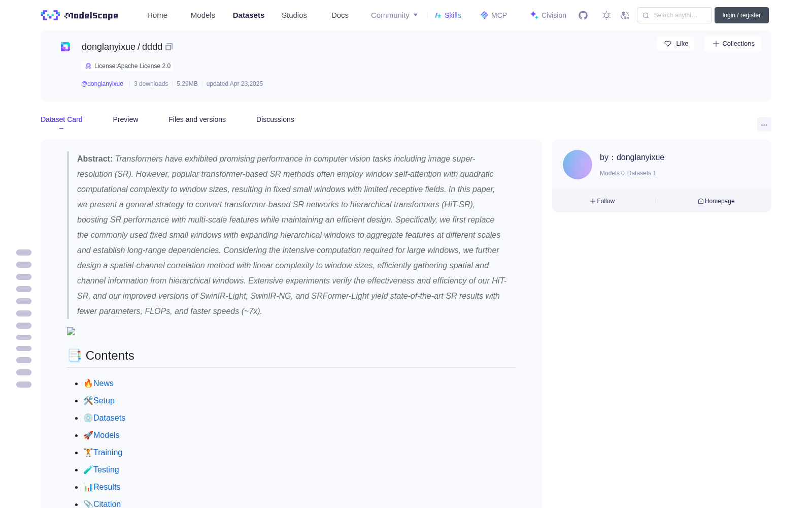This screenshot has height=508, width=812.
Task: Open Civision in the top navigation
Action: click(x=548, y=15)
